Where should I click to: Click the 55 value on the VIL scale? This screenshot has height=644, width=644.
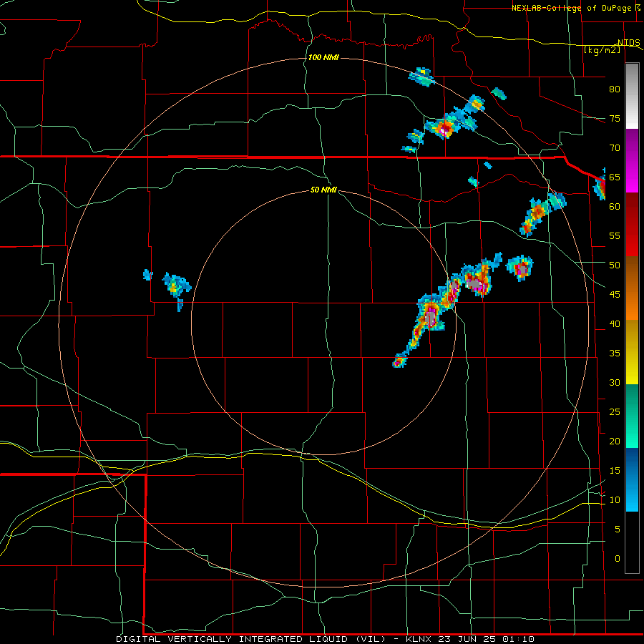[x=615, y=235]
